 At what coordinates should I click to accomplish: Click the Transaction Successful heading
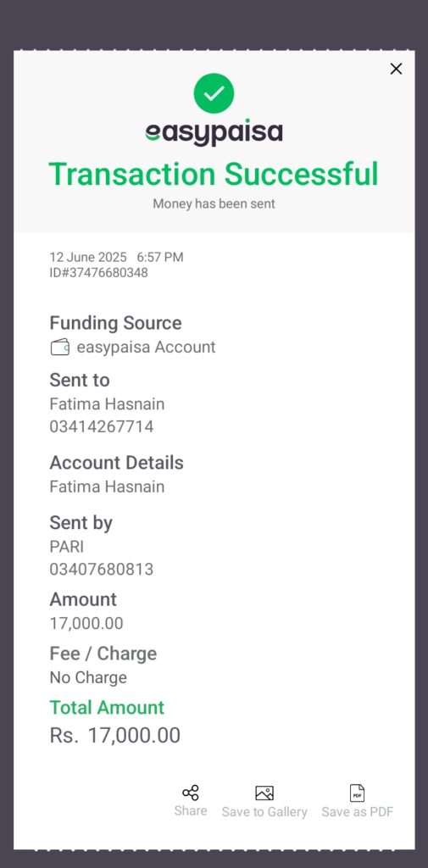[214, 174]
